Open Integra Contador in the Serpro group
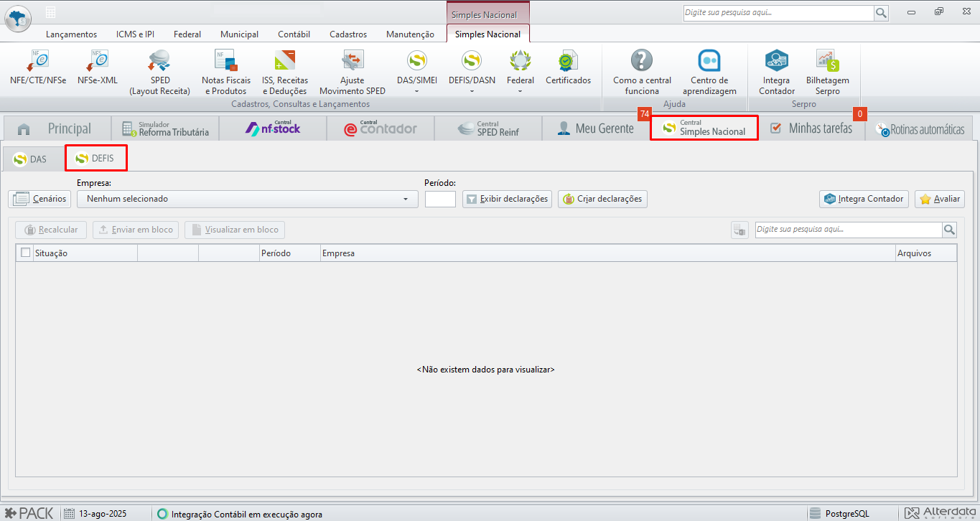Viewport: 980px width, 521px height. click(x=777, y=72)
